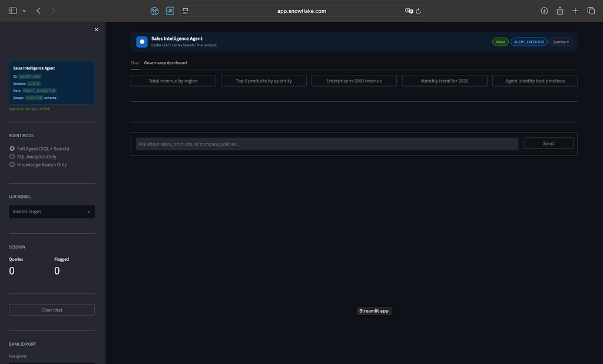Switch to the Chat tab

tap(135, 62)
